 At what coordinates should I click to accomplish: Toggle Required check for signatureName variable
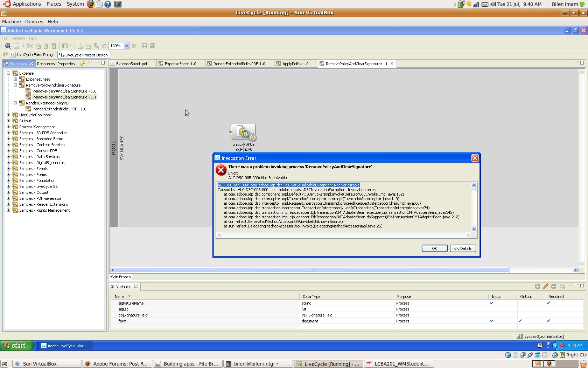click(548, 303)
